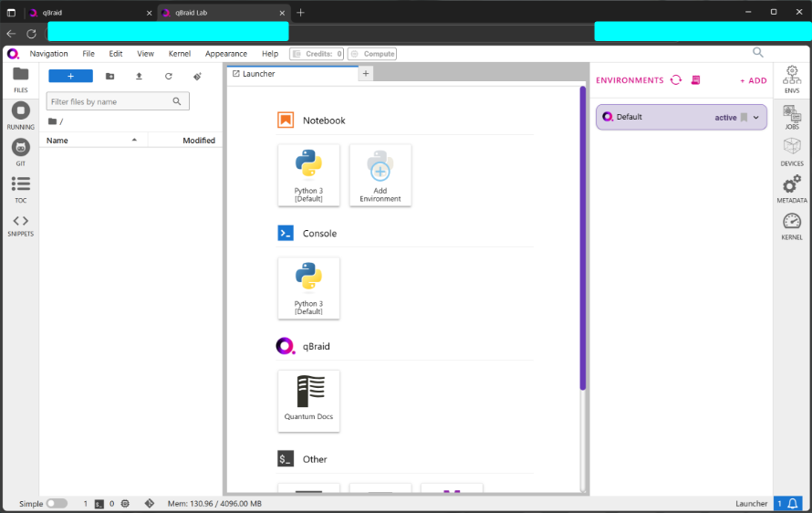Open the notifications bell in status bar
The height and width of the screenshot is (513, 812).
[792, 504]
